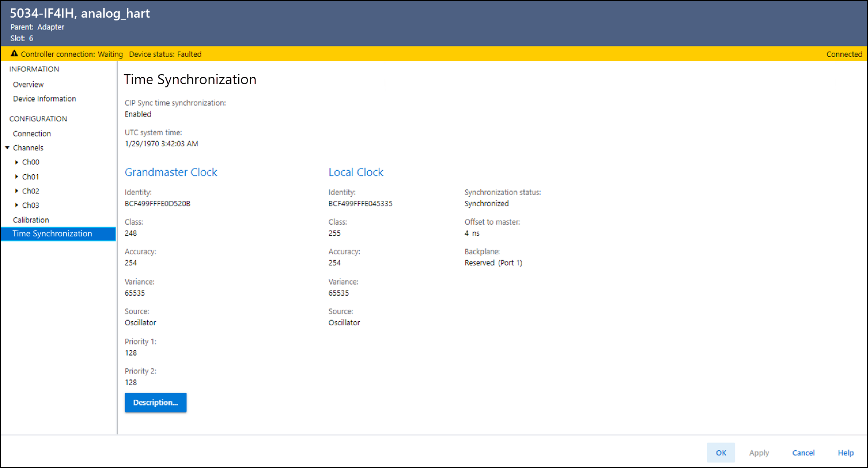Expand the Ch03 channel node

pos(16,205)
